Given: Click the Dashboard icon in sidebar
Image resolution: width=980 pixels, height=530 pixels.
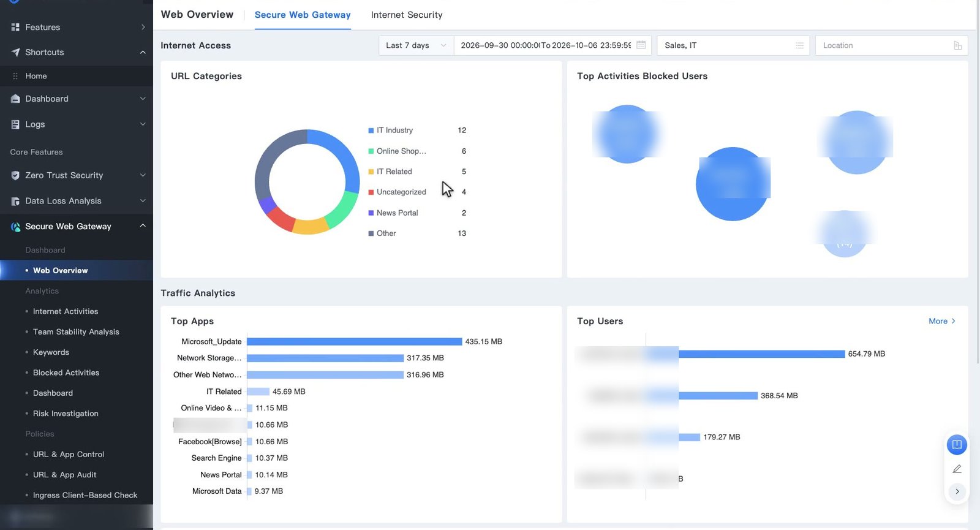Looking at the screenshot, I should [x=15, y=99].
